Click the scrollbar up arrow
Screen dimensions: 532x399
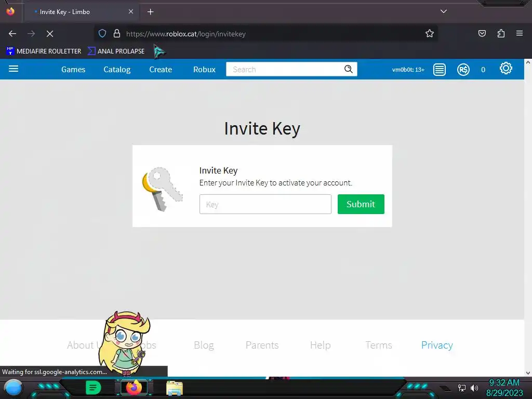point(528,62)
